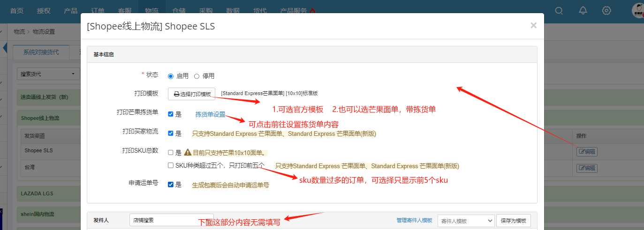The height and width of the screenshot is (230, 644).
Task: Open the 寄件人模板 dropdown
Action: coord(466,221)
